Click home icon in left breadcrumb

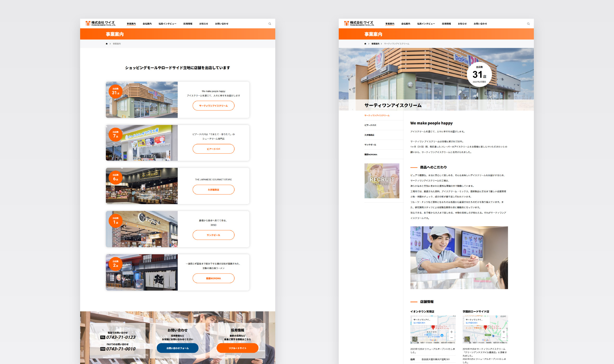coord(107,44)
